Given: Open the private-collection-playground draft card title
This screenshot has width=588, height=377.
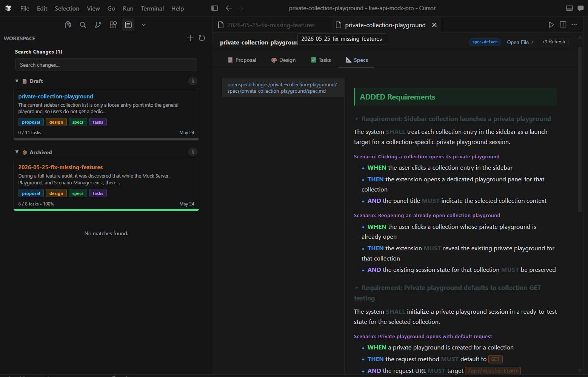Looking at the screenshot, I should 55,97.
